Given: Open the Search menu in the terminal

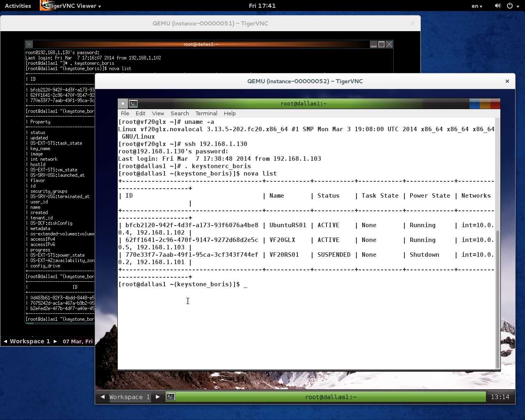Looking at the screenshot, I should [x=180, y=113].
